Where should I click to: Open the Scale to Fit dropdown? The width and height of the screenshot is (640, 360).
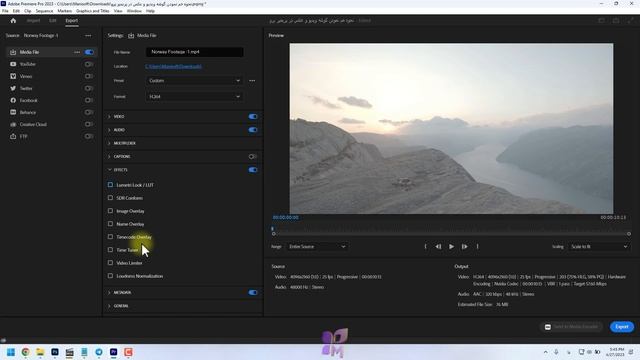[598, 247]
